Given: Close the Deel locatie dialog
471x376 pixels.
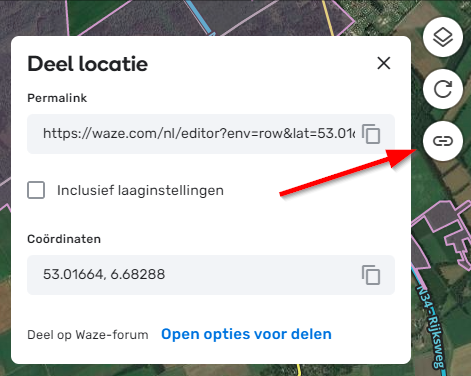Looking at the screenshot, I should [x=384, y=63].
